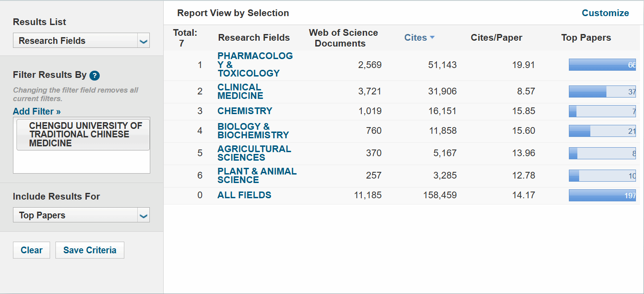This screenshot has width=644, height=294.
Task: Click the Biology & Biochemistry link
Action: click(x=253, y=131)
